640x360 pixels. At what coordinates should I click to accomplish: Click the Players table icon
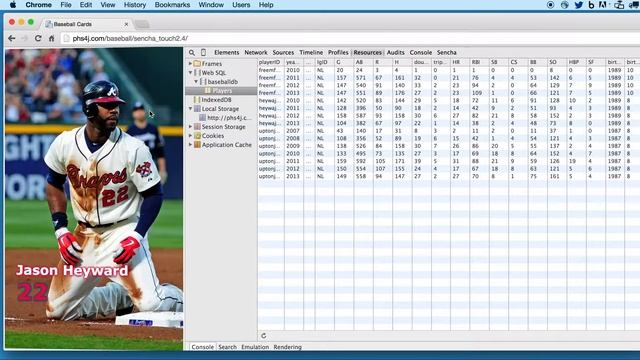(208, 91)
